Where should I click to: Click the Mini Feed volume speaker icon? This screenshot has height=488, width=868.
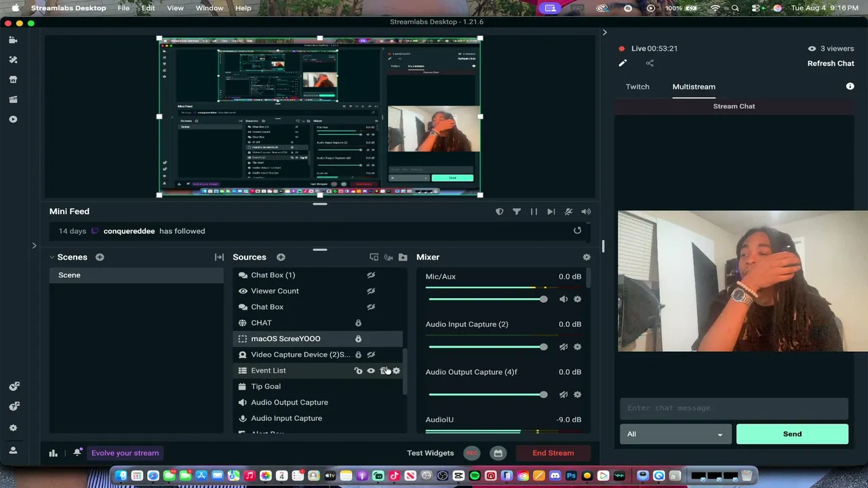[586, 211]
